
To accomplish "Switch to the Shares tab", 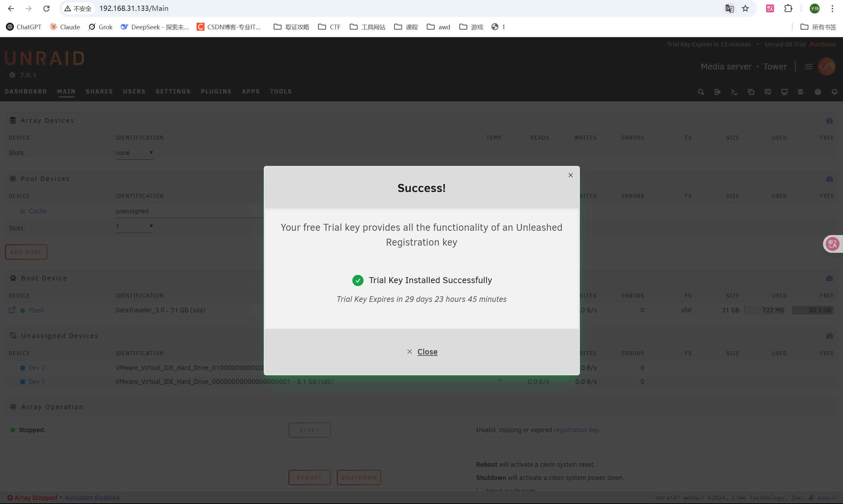I will (99, 92).
